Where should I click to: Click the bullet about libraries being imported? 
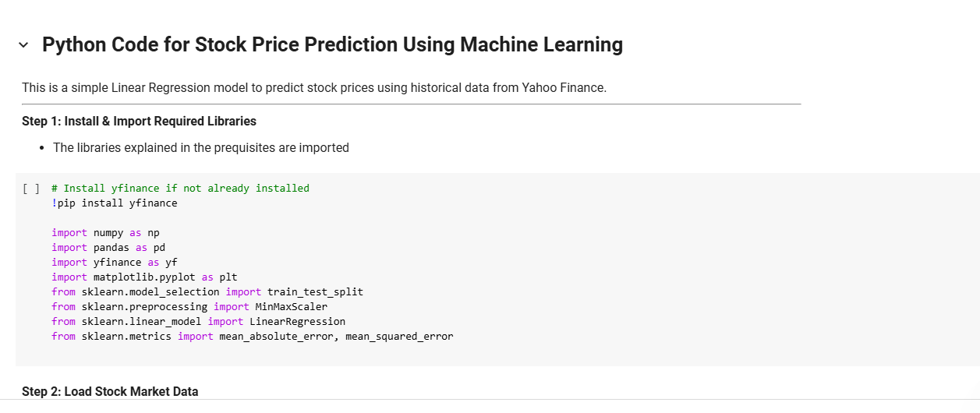(200, 147)
